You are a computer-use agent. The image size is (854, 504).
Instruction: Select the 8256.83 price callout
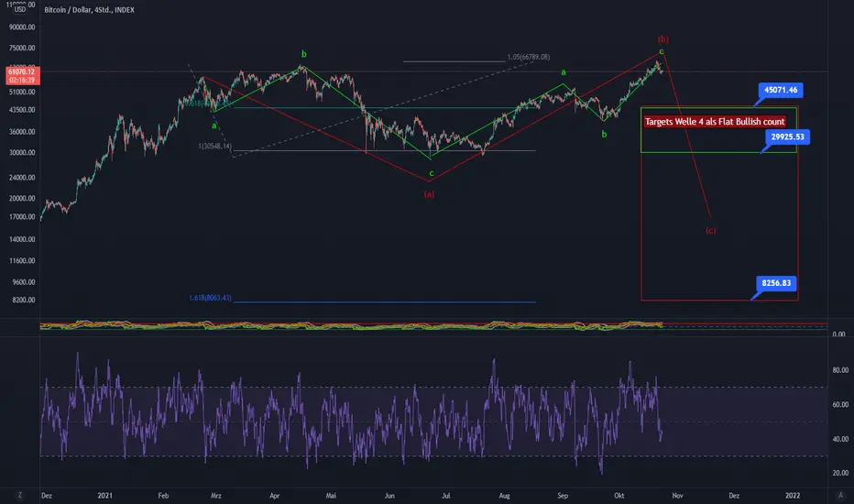(x=776, y=283)
